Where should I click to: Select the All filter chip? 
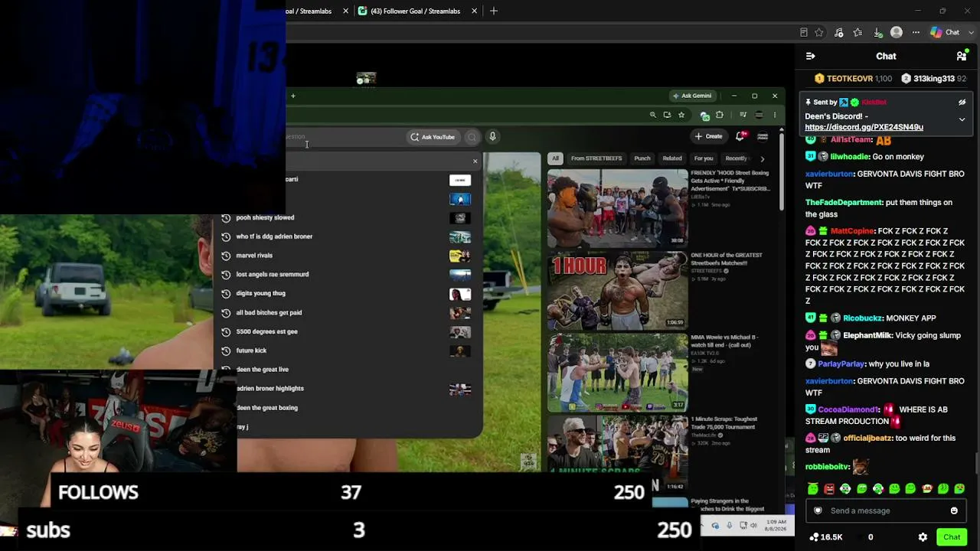click(555, 158)
